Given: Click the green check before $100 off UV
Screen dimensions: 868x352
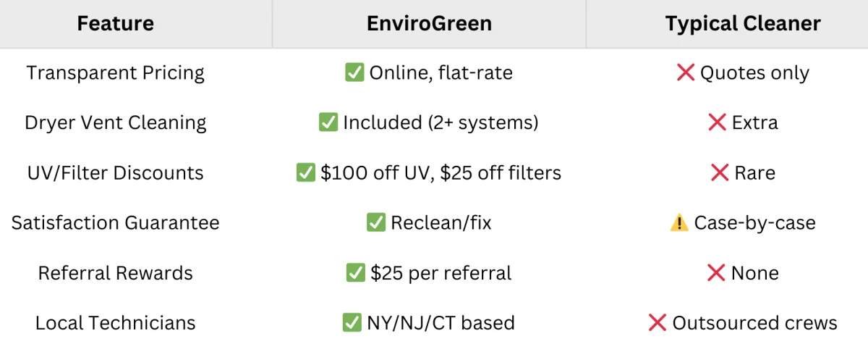Looking at the screenshot, I should point(306,172).
